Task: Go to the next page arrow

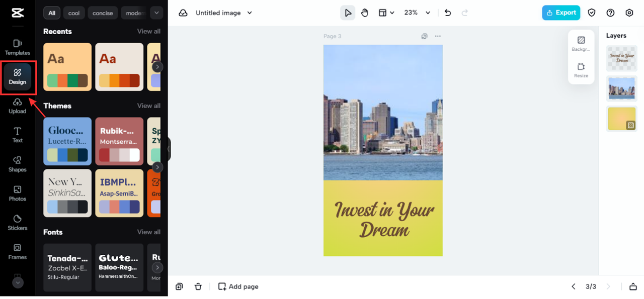Action: pos(608,286)
